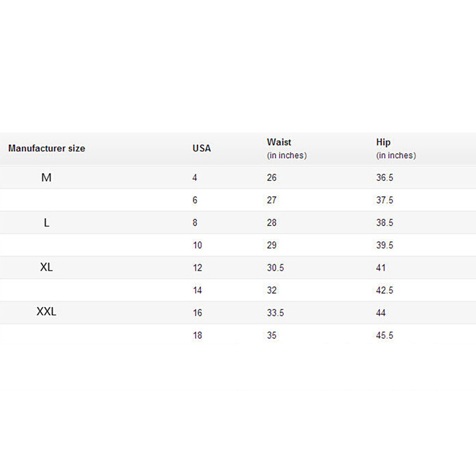Click USA size 18 cell
This screenshot has height=476, width=476.
pos(197,336)
